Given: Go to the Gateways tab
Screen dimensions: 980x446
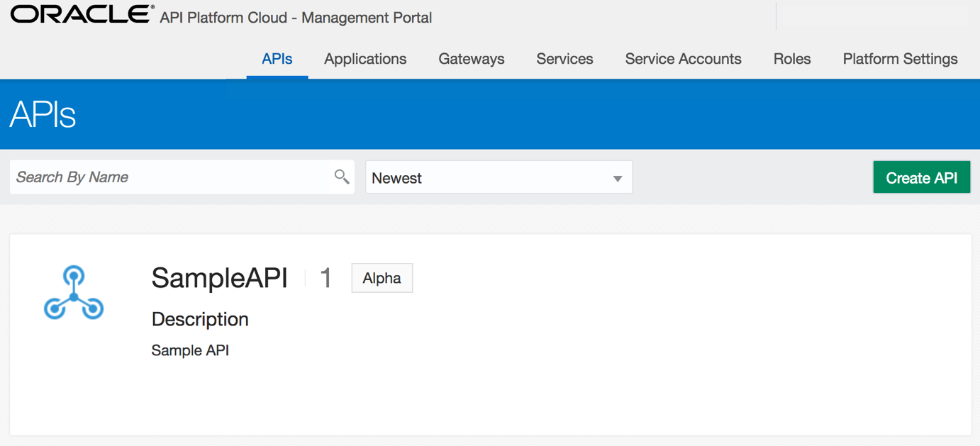Looking at the screenshot, I should 472,59.
